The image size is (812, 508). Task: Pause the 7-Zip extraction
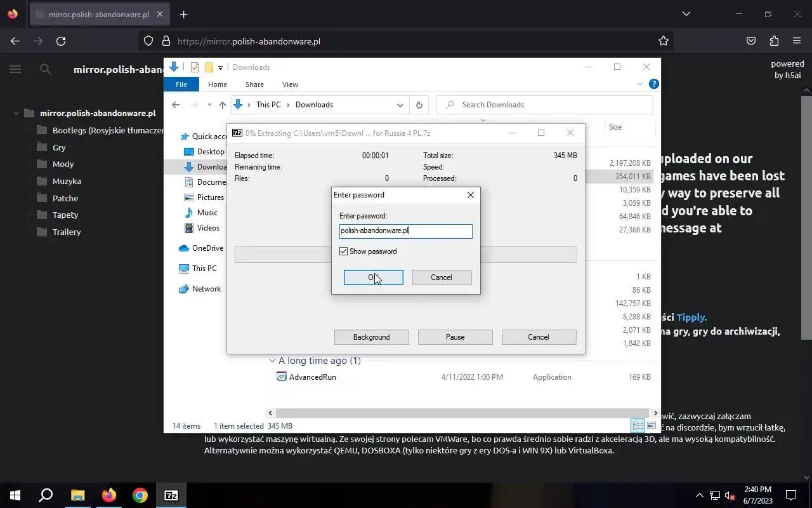click(x=455, y=337)
